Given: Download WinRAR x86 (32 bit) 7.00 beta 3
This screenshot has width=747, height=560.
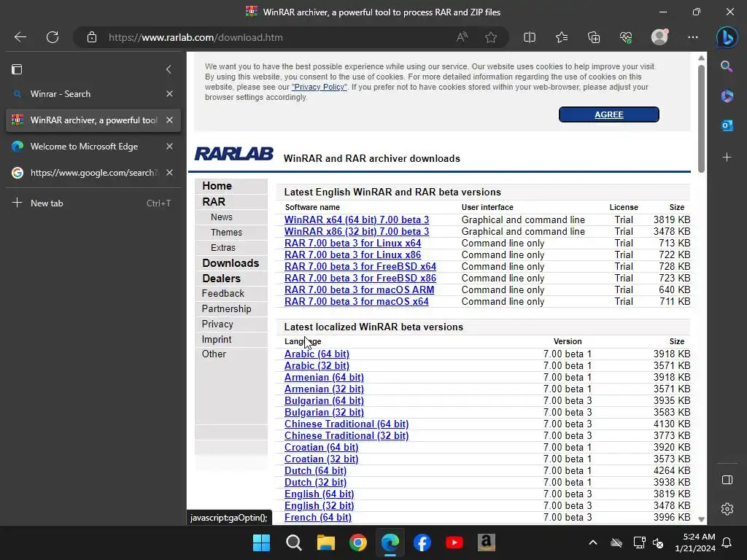Looking at the screenshot, I should tap(356, 231).
